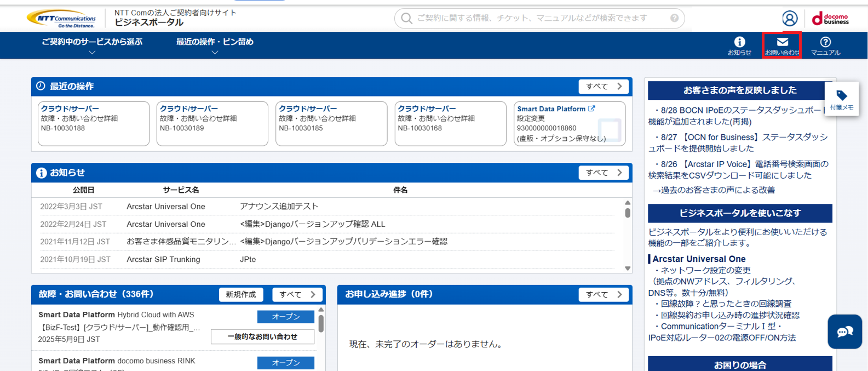
Task: Open the Djangoバージョンアップバリデーションエラー確認 announcement
Action: pyautogui.click(x=343, y=242)
